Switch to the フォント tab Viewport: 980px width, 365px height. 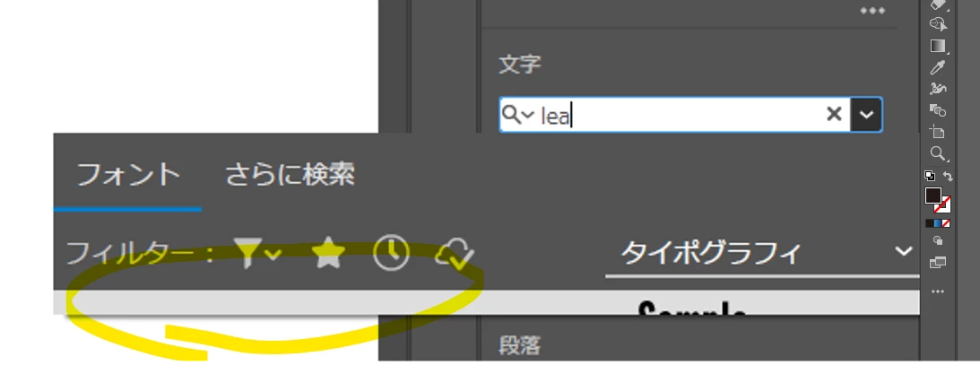click(128, 175)
